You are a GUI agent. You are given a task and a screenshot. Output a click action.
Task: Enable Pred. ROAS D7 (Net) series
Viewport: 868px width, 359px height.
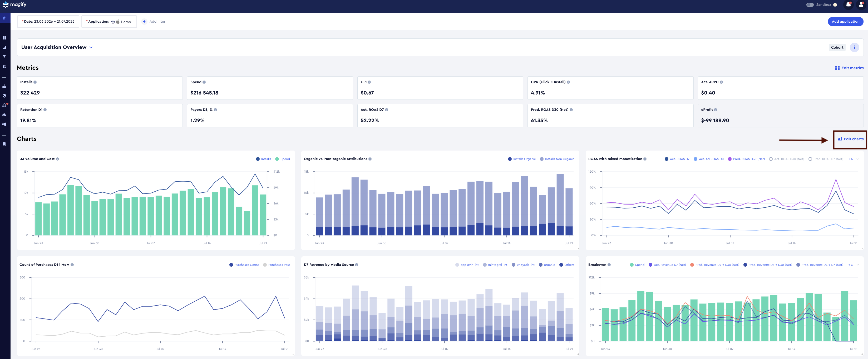pos(826,159)
